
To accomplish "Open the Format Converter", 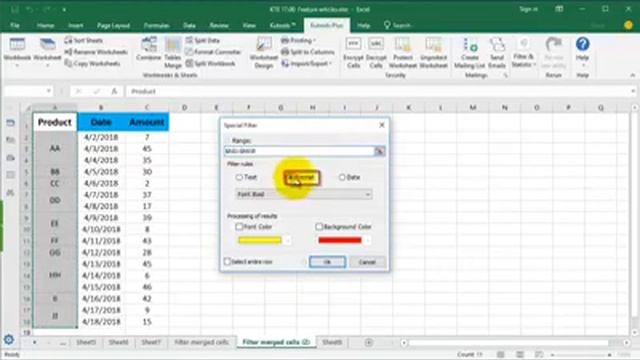I will 213,52.
